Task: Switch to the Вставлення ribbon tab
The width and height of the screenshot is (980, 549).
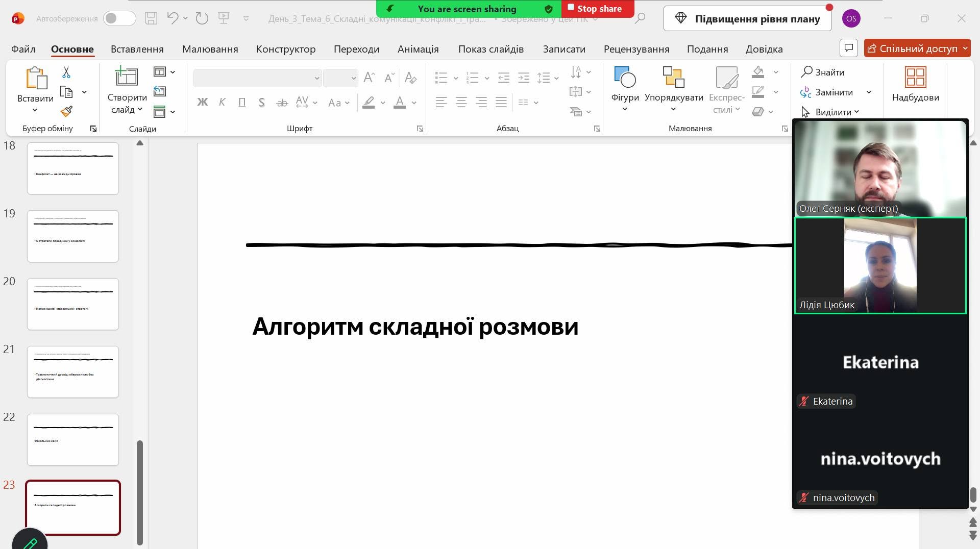Action: pyautogui.click(x=137, y=49)
